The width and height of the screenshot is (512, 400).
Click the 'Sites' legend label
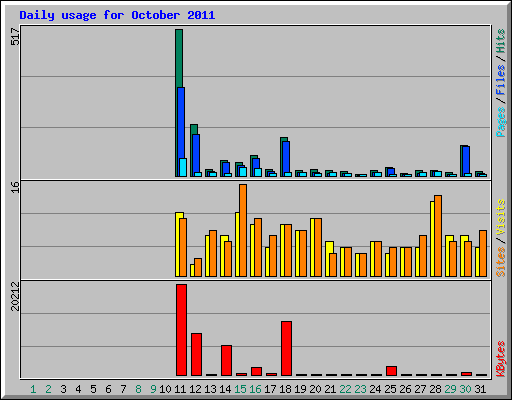coord(501,262)
